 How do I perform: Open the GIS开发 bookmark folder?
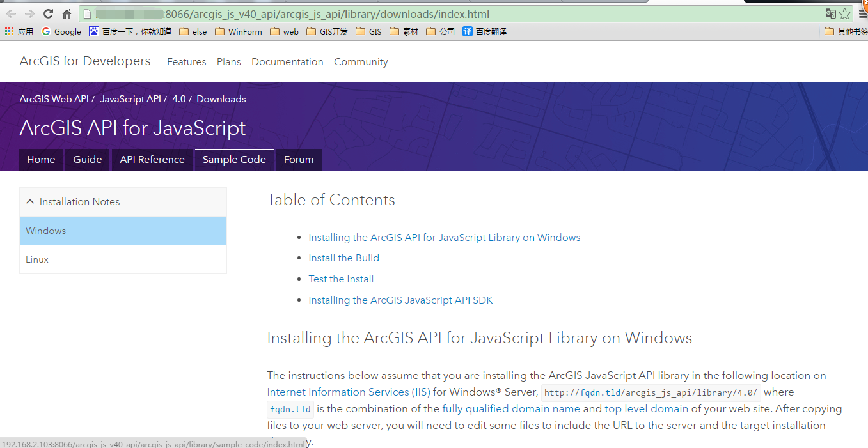(327, 31)
